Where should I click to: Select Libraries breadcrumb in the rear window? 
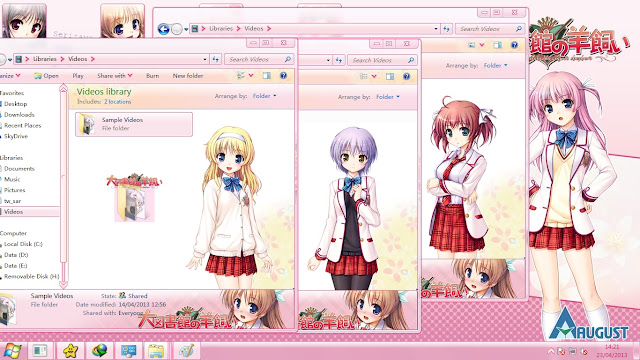click(x=221, y=29)
